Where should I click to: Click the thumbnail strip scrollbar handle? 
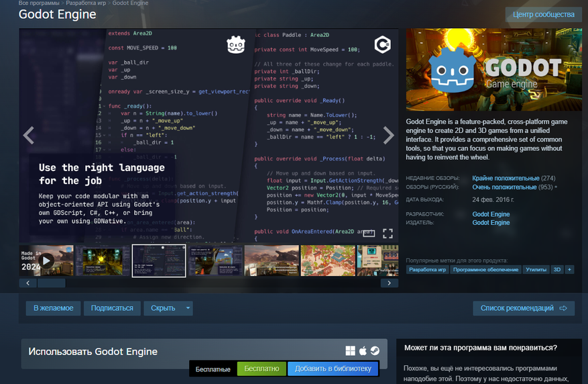pyautogui.click(x=52, y=283)
